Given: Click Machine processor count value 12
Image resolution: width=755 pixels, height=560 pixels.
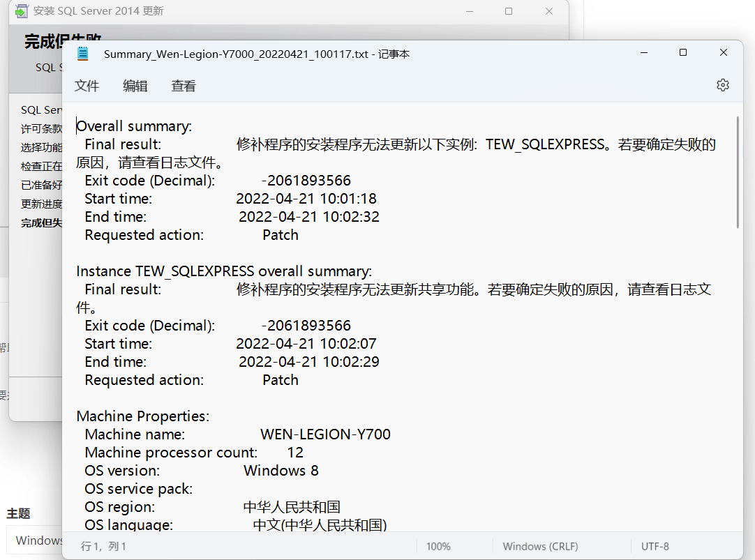Looking at the screenshot, I should pos(295,453).
